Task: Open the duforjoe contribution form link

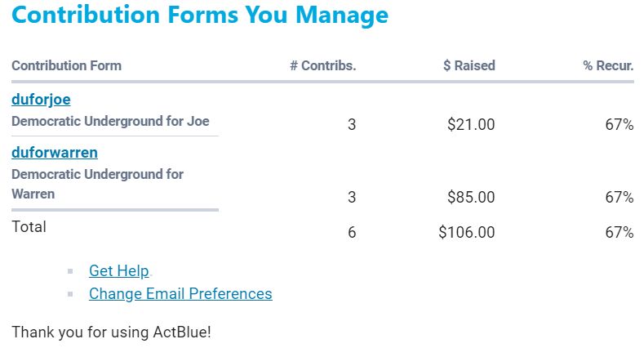Action: pyautogui.click(x=41, y=100)
